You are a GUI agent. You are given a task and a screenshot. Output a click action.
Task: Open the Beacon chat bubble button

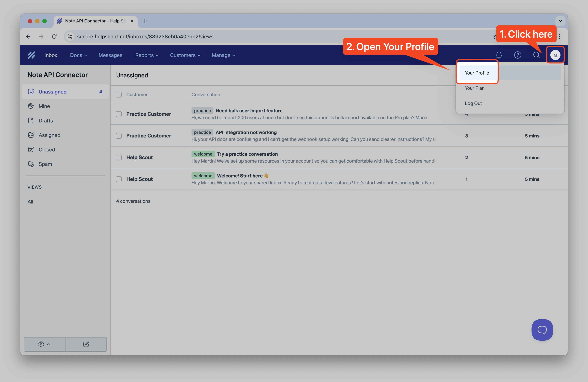pos(542,330)
